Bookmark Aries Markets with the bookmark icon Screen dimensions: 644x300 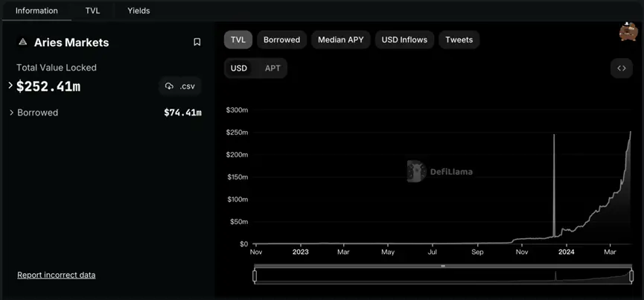tap(197, 42)
